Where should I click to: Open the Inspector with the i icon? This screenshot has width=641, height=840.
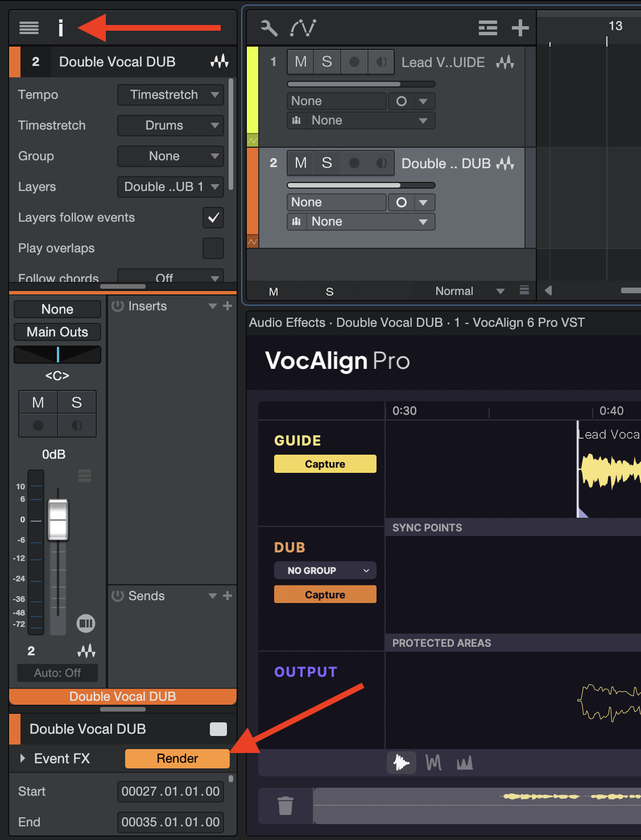pyautogui.click(x=60, y=27)
